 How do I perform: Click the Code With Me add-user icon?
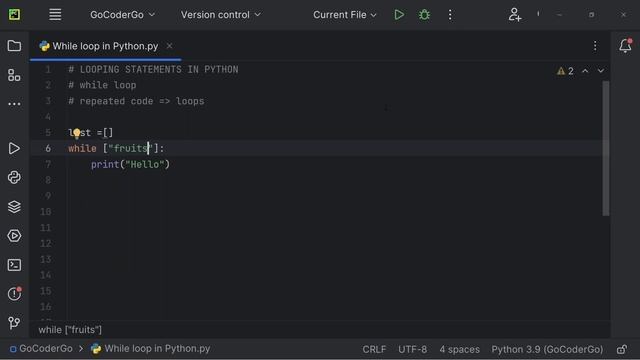point(514,15)
